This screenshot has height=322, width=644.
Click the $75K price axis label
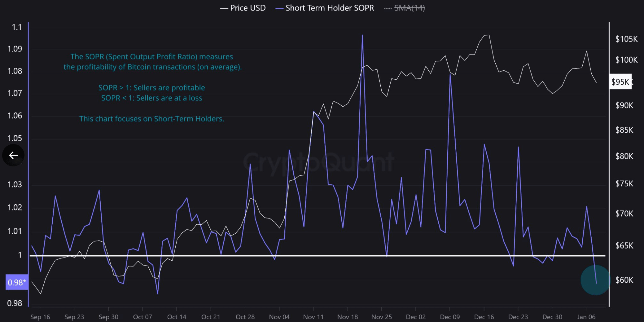624,184
